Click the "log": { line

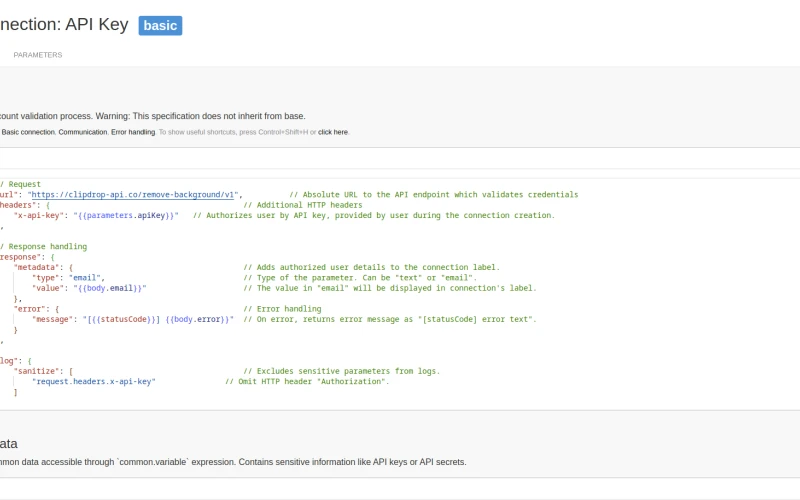16,361
